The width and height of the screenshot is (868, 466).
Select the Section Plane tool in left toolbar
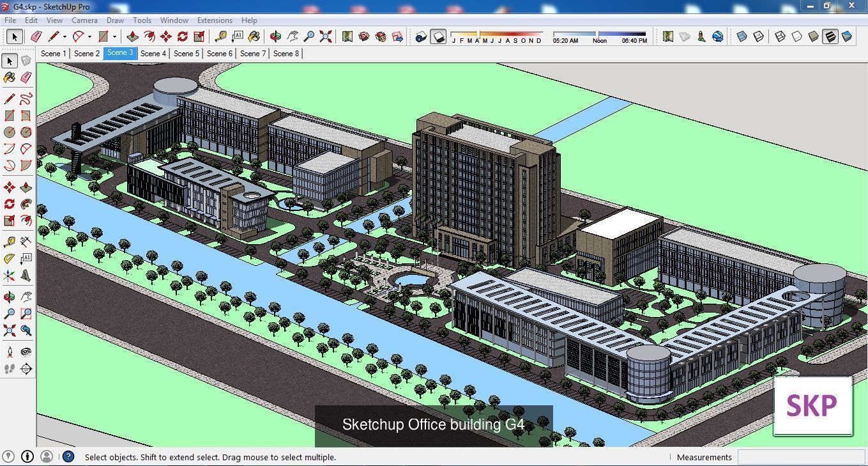tap(26, 369)
